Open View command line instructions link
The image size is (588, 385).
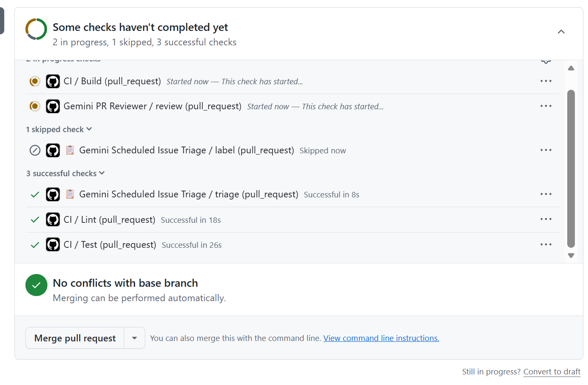[381, 338]
